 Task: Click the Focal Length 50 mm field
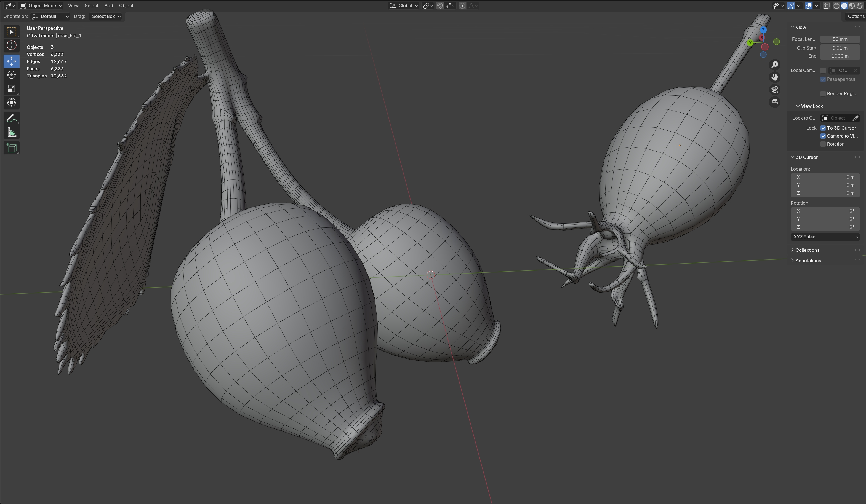(x=840, y=39)
